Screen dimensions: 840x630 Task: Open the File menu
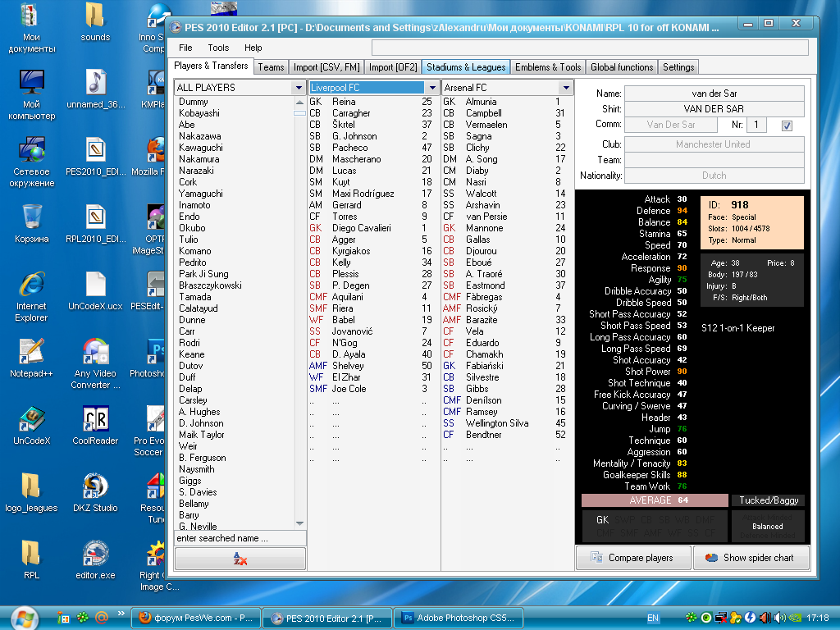[185, 48]
